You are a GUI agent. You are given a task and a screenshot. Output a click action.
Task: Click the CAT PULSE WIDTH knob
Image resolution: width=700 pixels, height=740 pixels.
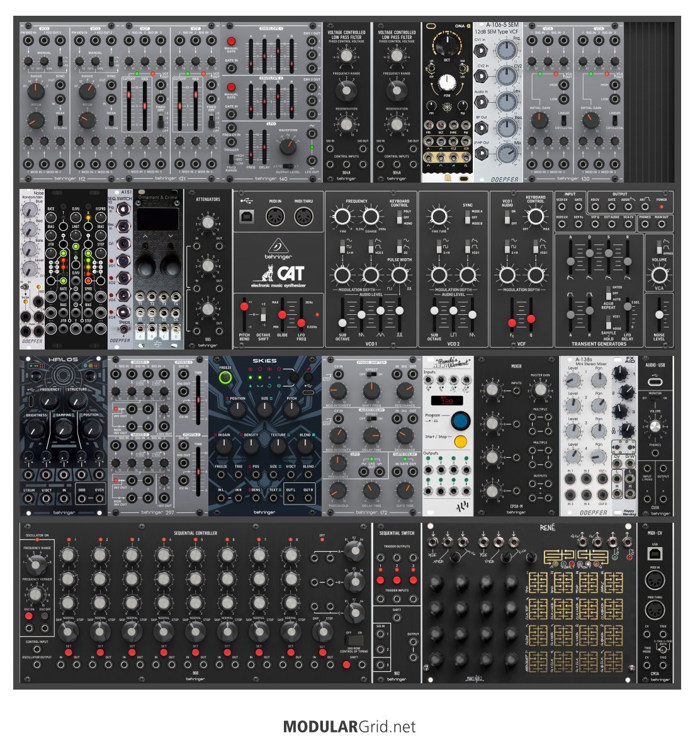coord(399,275)
